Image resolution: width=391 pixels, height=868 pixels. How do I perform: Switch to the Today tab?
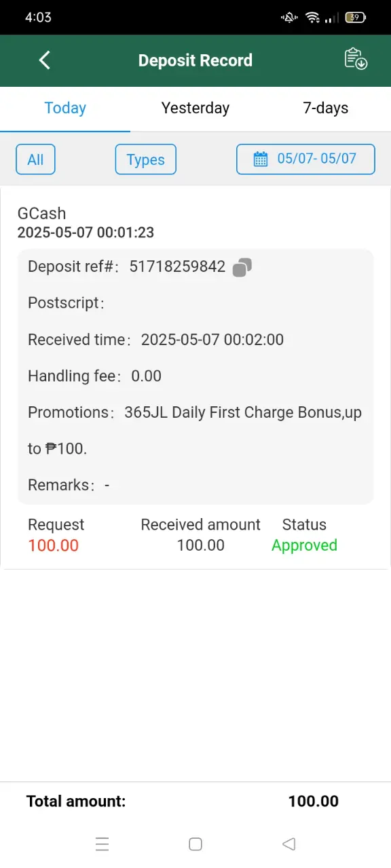65,108
